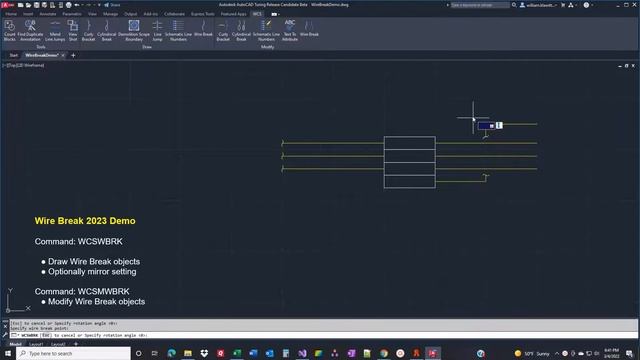This screenshot has width=640, height=360.
Task: Click the New drawing quick access icon
Action: (20, 5)
